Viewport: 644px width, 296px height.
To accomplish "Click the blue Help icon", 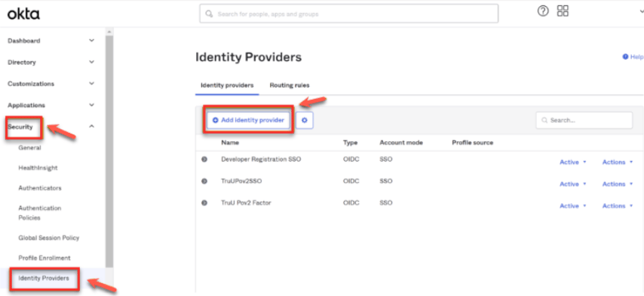I will (x=625, y=57).
